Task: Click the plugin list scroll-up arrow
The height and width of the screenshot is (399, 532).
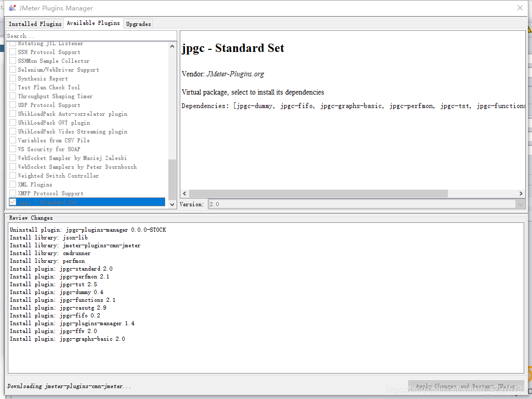Action: pos(172,46)
